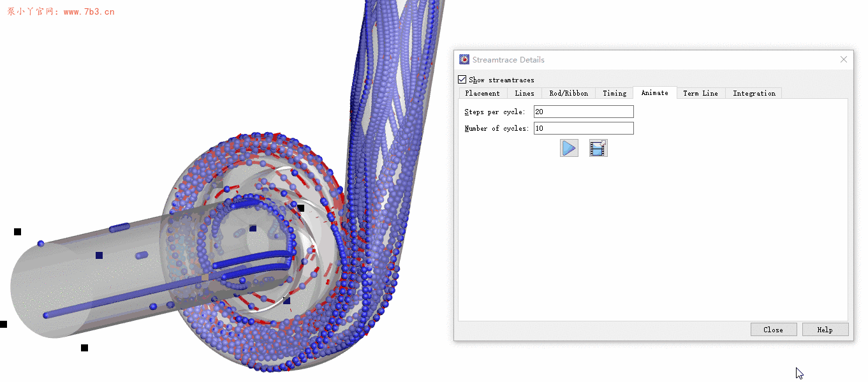
Task: Open the Lines tab
Action: pyautogui.click(x=524, y=93)
